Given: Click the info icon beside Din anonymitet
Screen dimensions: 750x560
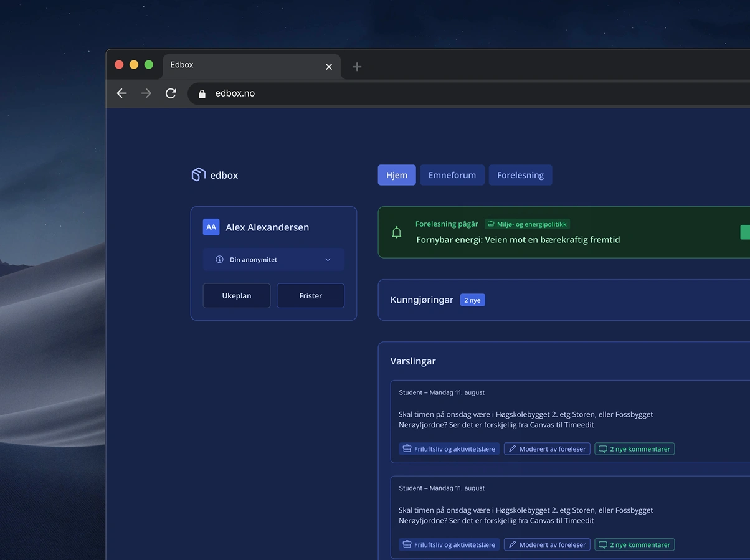Looking at the screenshot, I should [219, 260].
